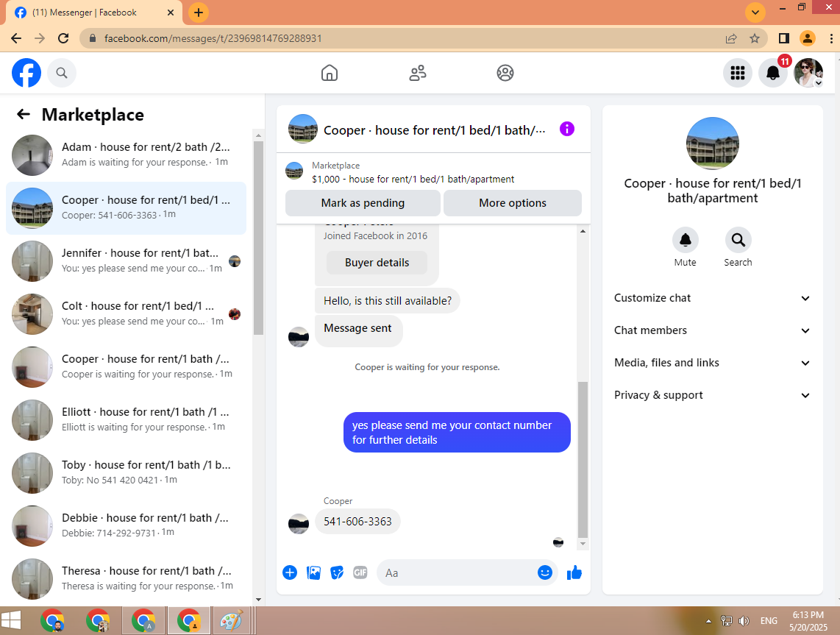Open Cooper 1 bath conversation waiting for response
The image size is (840, 635).
pyautogui.click(x=126, y=367)
